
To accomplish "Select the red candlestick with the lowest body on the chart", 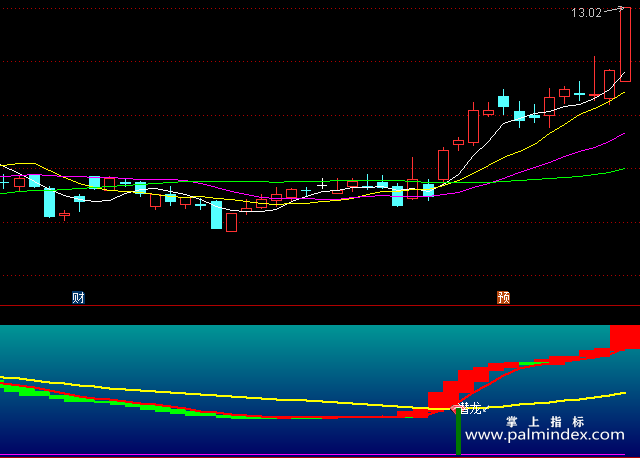I will [x=231, y=222].
